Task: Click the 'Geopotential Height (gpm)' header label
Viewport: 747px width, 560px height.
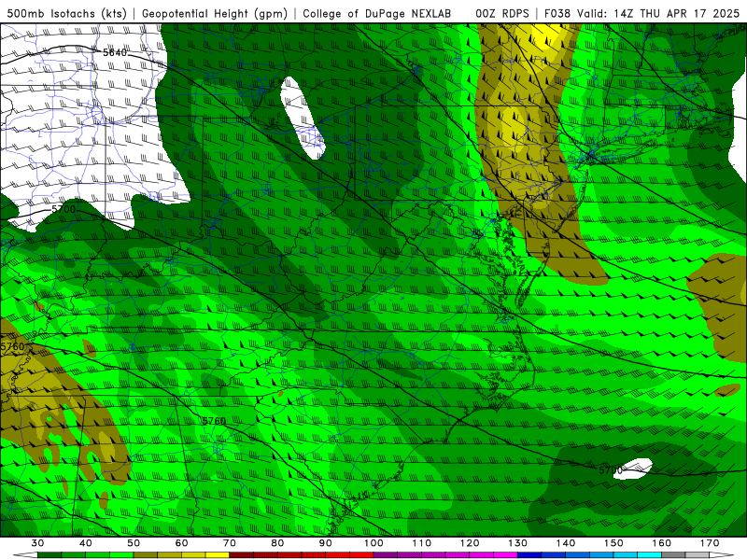Action: (215, 13)
